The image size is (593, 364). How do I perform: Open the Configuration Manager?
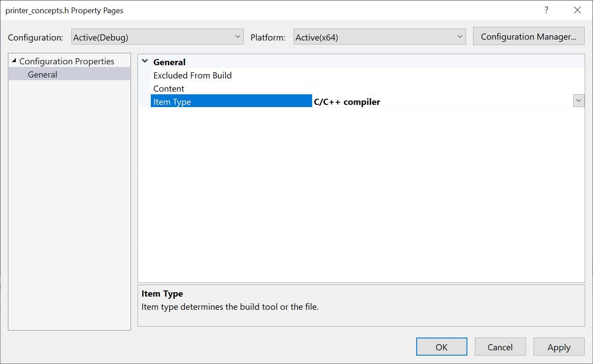pyautogui.click(x=528, y=36)
